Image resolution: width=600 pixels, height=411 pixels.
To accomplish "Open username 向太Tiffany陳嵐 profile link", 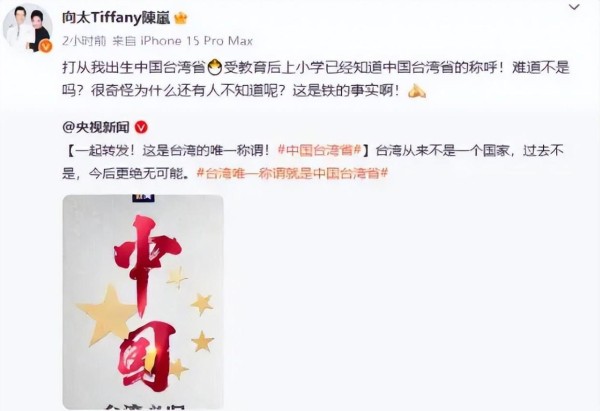I will pos(116,18).
